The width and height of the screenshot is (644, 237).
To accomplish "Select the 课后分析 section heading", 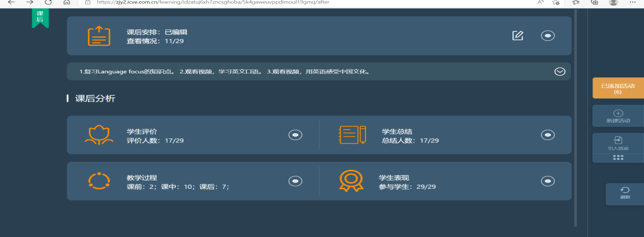I will pyautogui.click(x=95, y=99).
